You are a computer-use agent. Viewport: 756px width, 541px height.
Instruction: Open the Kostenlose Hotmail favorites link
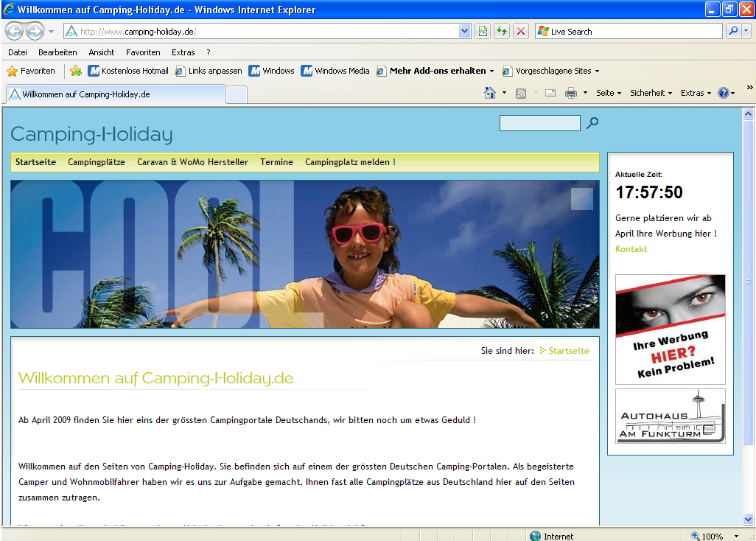[128, 71]
